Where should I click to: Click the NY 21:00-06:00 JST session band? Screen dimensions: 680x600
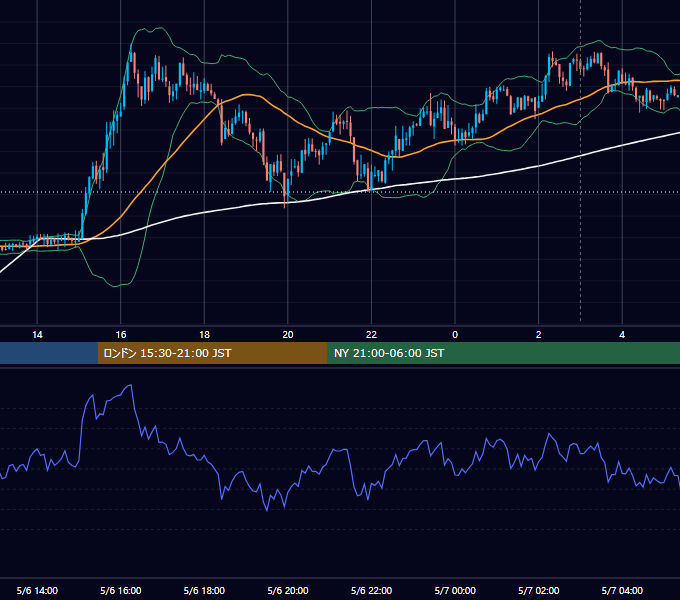point(503,353)
